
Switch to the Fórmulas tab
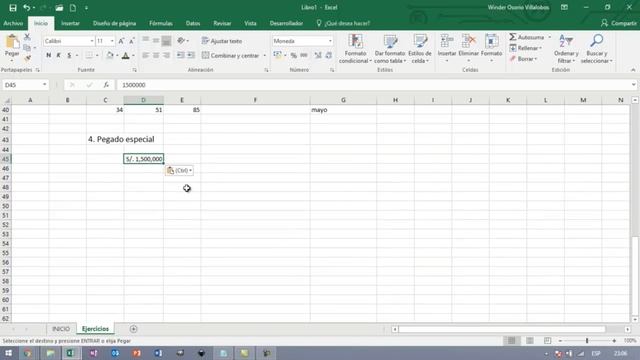coord(161,23)
